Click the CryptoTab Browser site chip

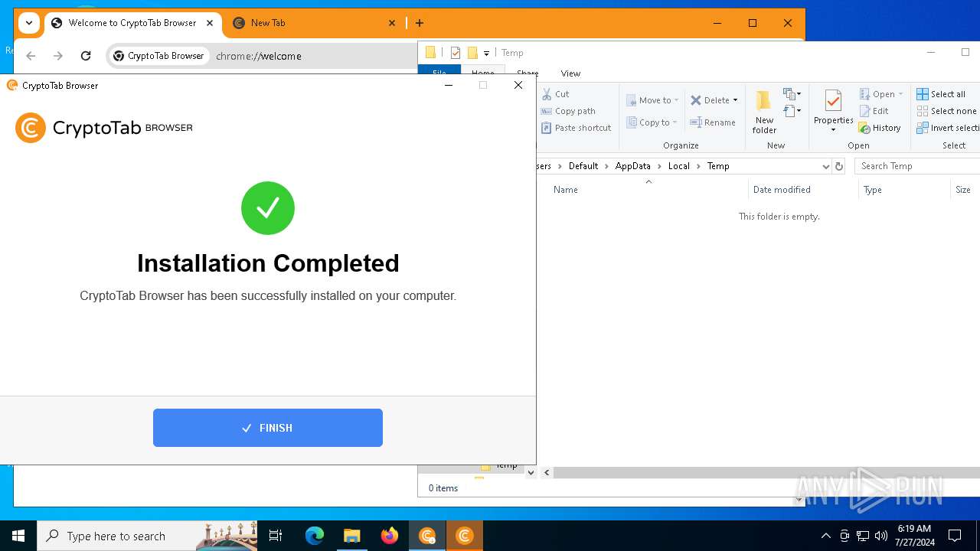tap(159, 56)
